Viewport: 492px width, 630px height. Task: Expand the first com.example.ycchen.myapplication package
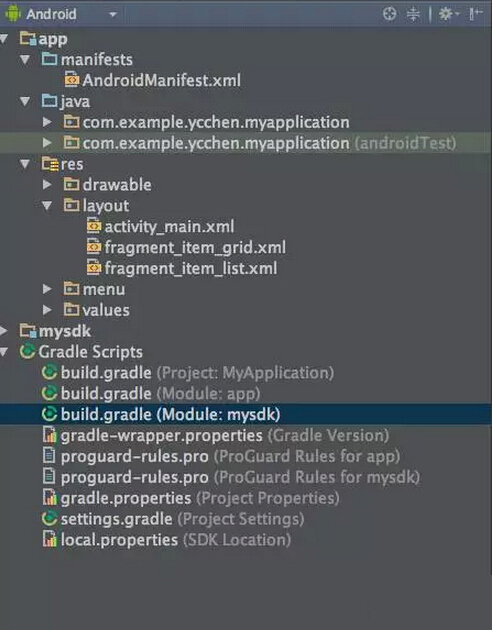click(x=47, y=122)
